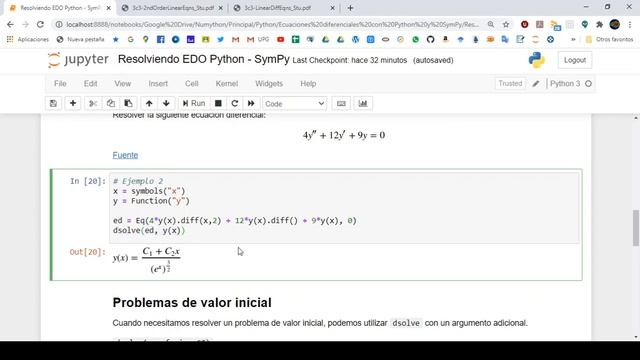
Task: Open Chrome three-dot menu
Action: point(630,24)
